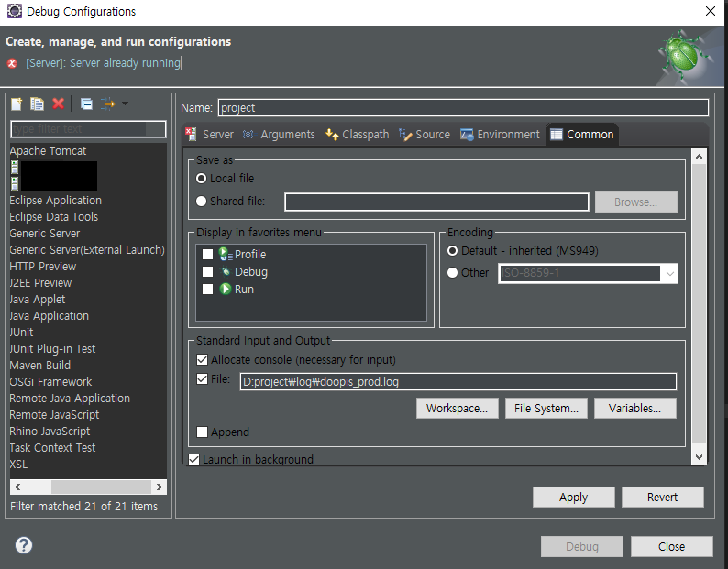Viewport: 728px width, 569px height.
Task: Select XSL configuration type
Action: (x=18, y=465)
